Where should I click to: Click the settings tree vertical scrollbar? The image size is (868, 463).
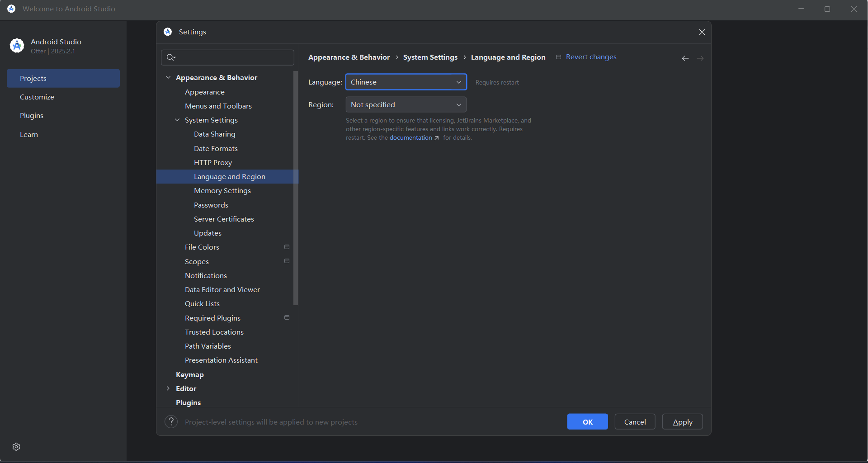pyautogui.click(x=296, y=188)
